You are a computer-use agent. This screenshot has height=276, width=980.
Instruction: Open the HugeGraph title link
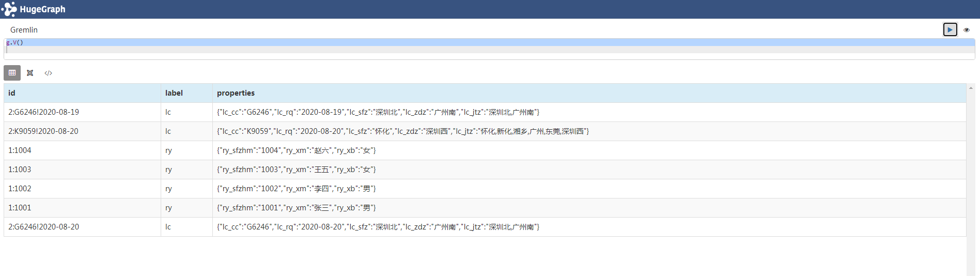click(42, 9)
